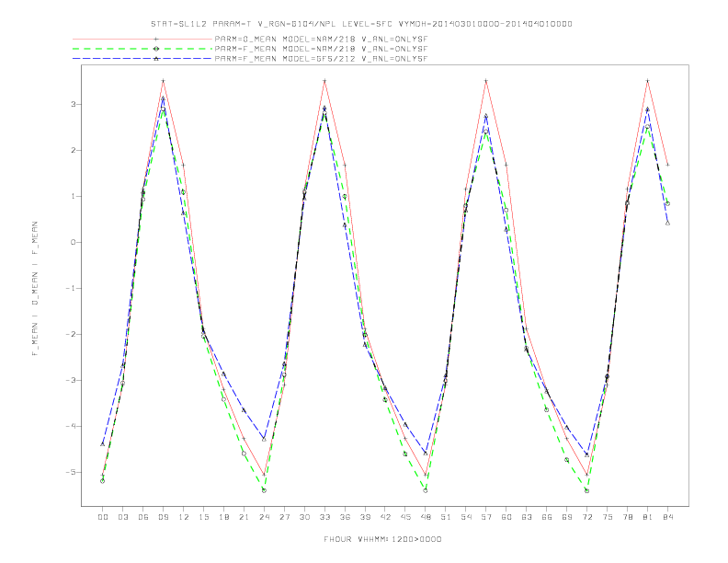This screenshot has height=563, width=728.
Task: Click x-axis tick label 60
Action: 506,517
